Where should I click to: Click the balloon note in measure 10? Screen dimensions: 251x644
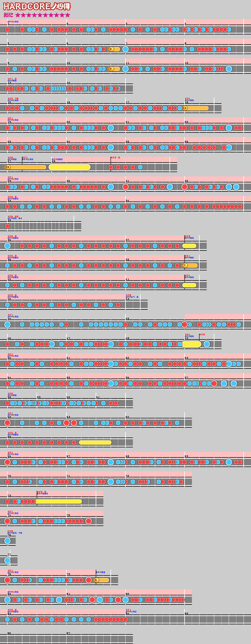point(111,69)
